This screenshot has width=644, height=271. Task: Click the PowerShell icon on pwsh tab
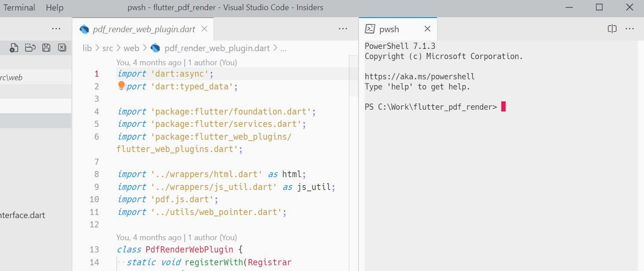coord(370,28)
